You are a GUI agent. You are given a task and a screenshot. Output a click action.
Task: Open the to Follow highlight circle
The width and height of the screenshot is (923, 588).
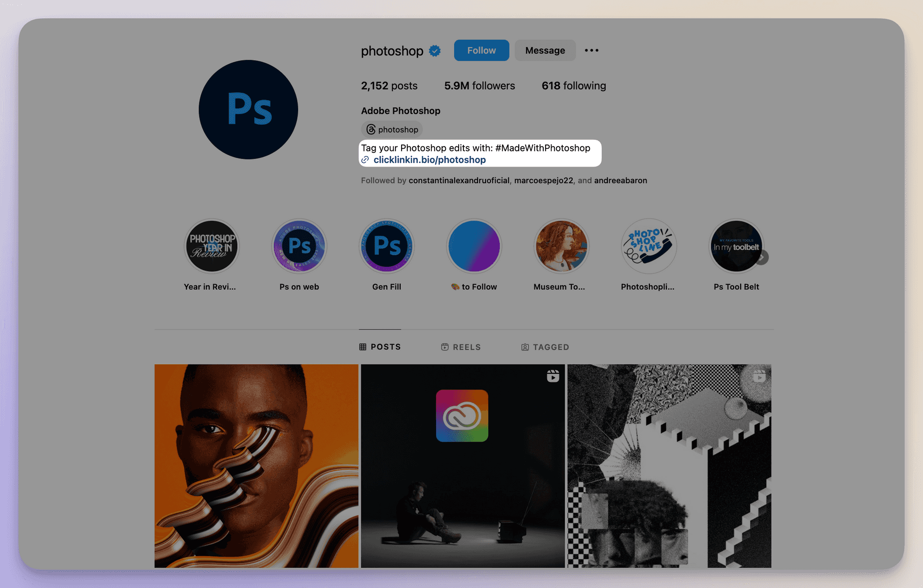(x=474, y=246)
